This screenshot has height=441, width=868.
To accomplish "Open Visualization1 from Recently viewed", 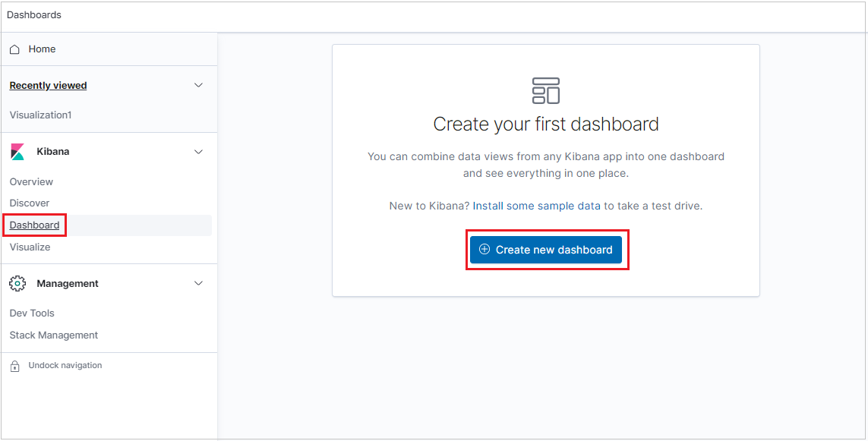I will tap(40, 115).
